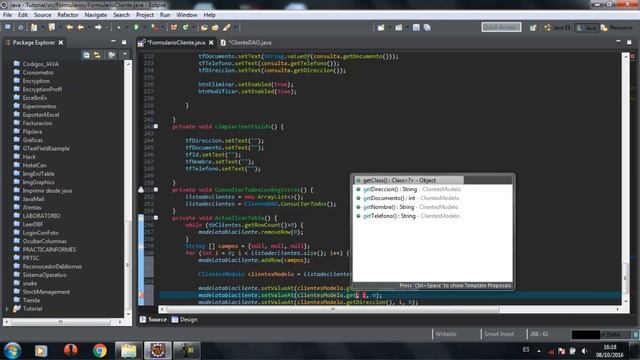Viewport: 640px width, 360px height.
Task: Open Google Chrome from the taskbar
Action: [x=100, y=351]
